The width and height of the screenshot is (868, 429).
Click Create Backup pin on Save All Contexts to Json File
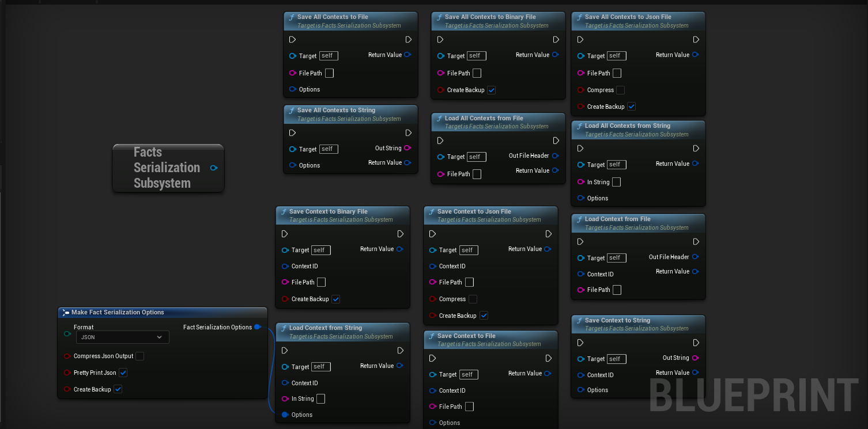click(580, 107)
